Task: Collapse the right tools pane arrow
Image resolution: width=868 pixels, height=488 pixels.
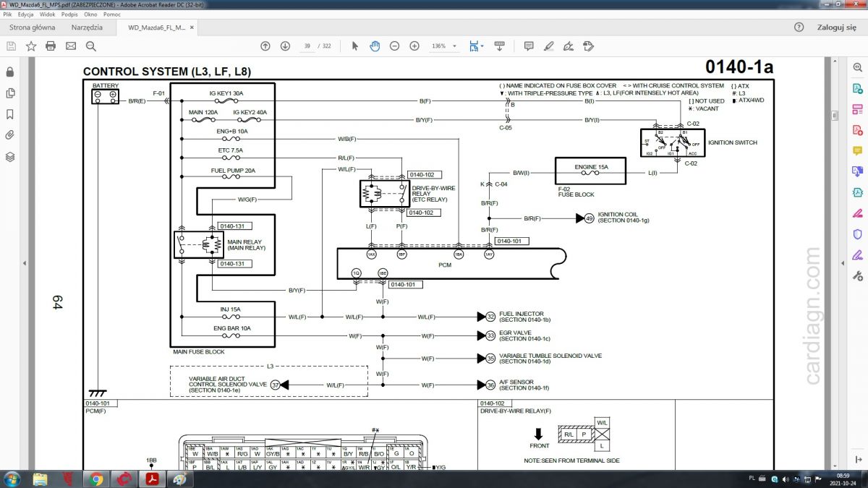Action: point(842,263)
